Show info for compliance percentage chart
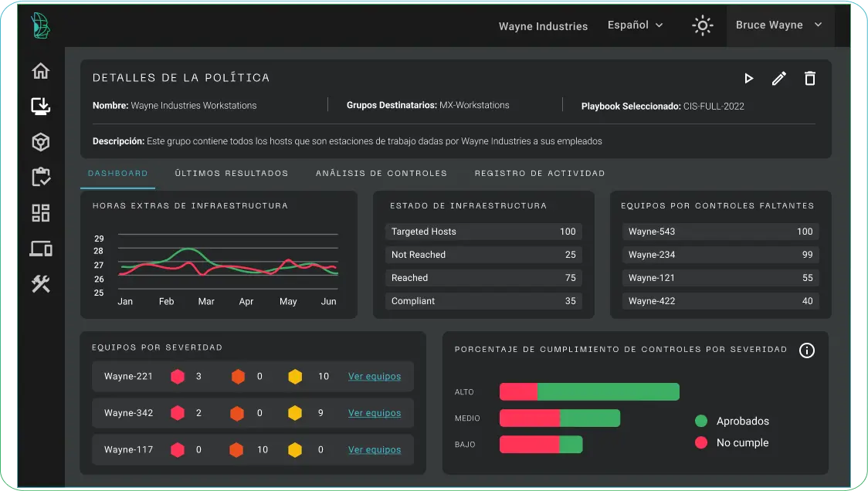Screen dimensions: 868x491 (x=806, y=350)
